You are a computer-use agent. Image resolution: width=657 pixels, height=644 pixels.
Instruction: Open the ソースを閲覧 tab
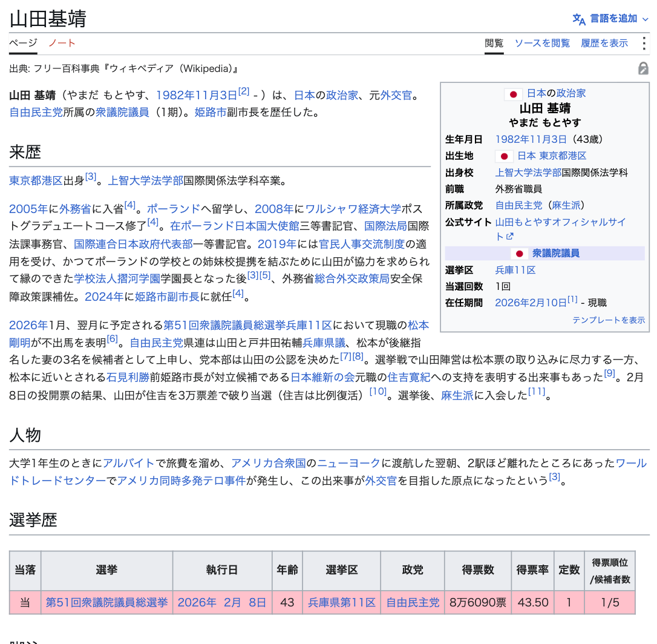(542, 43)
